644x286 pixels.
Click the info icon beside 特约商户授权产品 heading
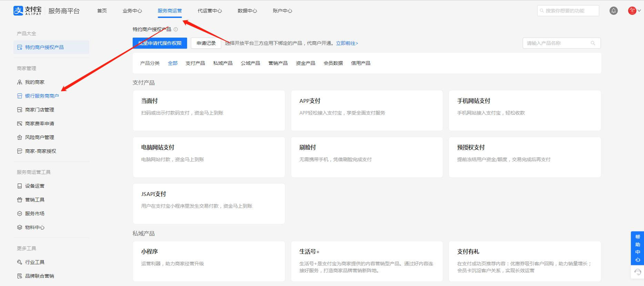(176, 30)
